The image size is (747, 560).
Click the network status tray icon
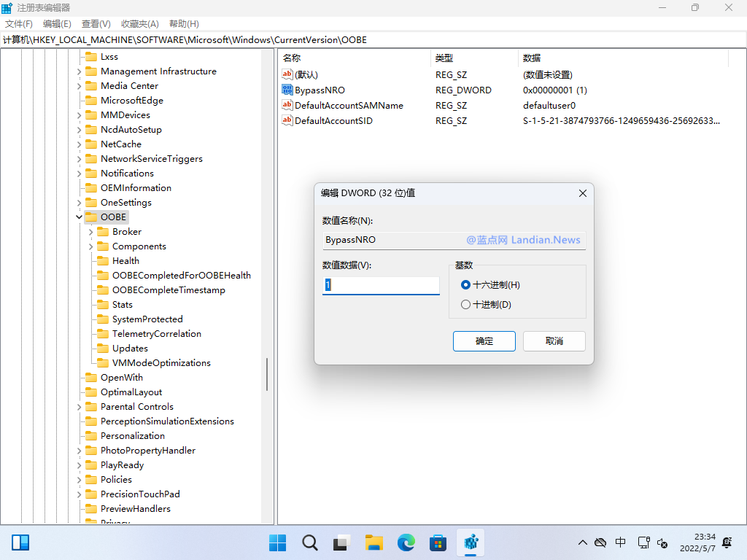643,542
